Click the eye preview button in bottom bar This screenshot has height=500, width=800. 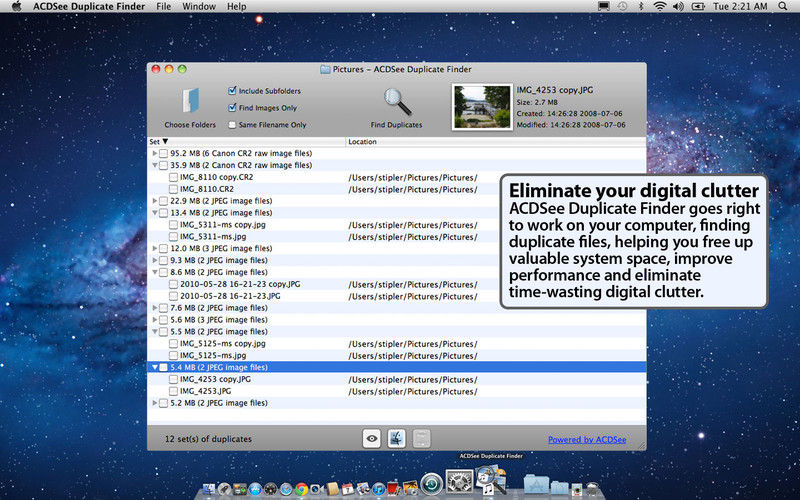tap(371, 438)
